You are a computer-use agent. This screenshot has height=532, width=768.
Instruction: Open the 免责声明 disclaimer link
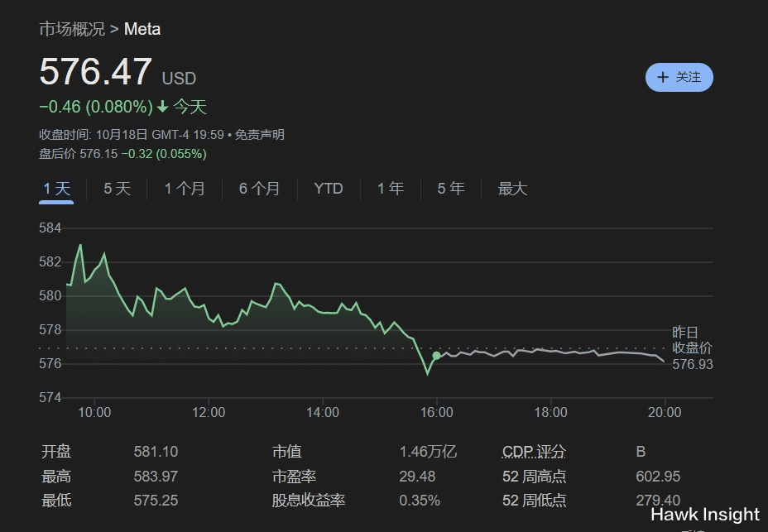coord(260,135)
